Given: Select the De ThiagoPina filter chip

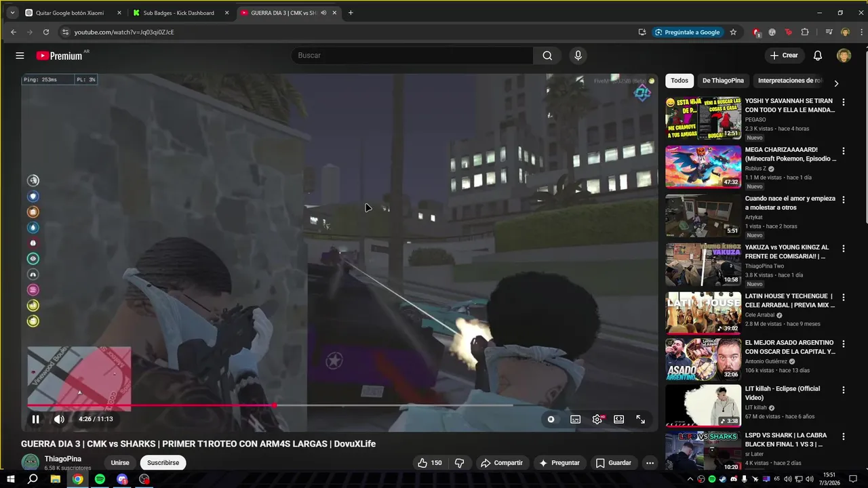Looking at the screenshot, I should (723, 81).
